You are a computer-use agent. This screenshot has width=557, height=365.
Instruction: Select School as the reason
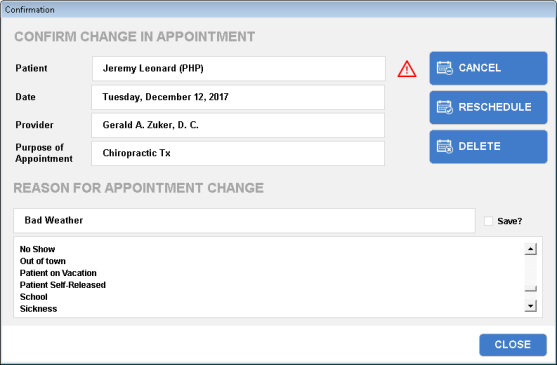point(33,297)
